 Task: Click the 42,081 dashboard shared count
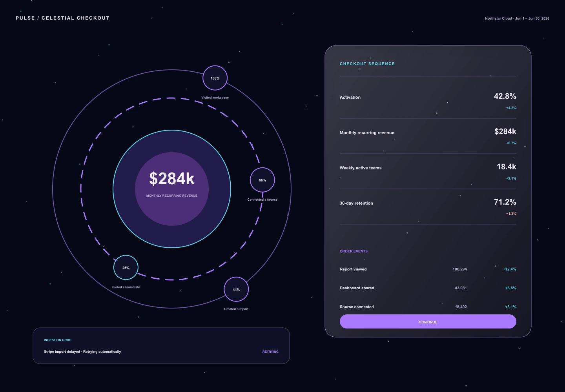click(461, 288)
